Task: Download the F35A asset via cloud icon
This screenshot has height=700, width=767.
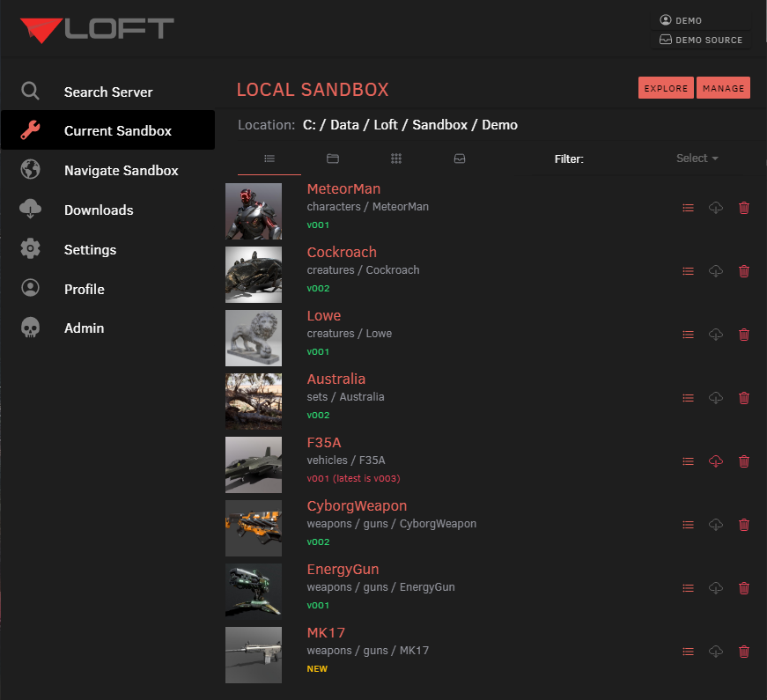Action: 715,461
